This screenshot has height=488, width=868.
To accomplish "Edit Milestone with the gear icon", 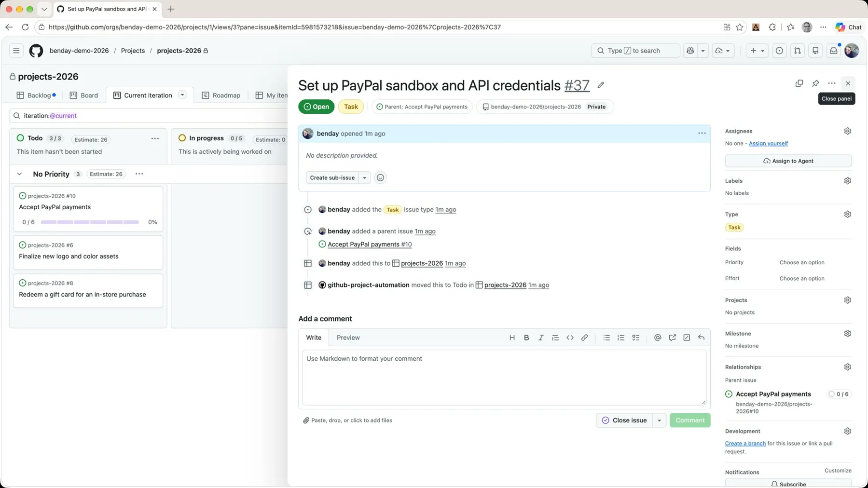I will coord(847,334).
